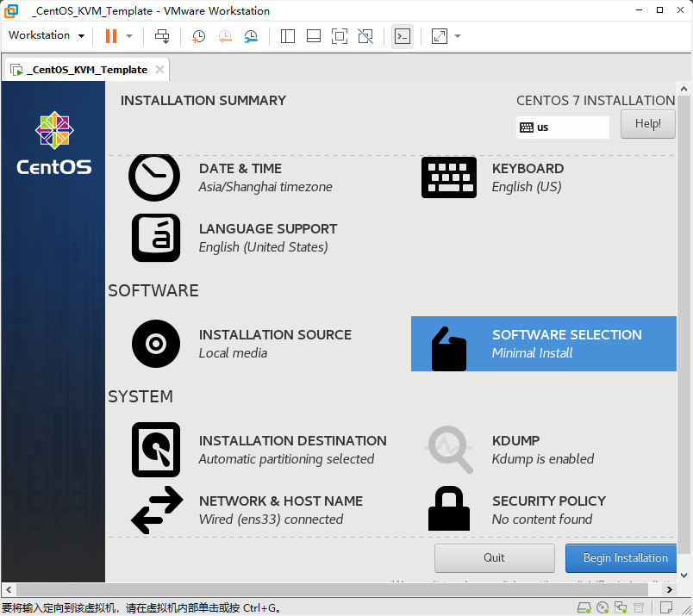693x616 pixels.
Task: Expand the power options dropdown arrow
Action: pos(129,36)
